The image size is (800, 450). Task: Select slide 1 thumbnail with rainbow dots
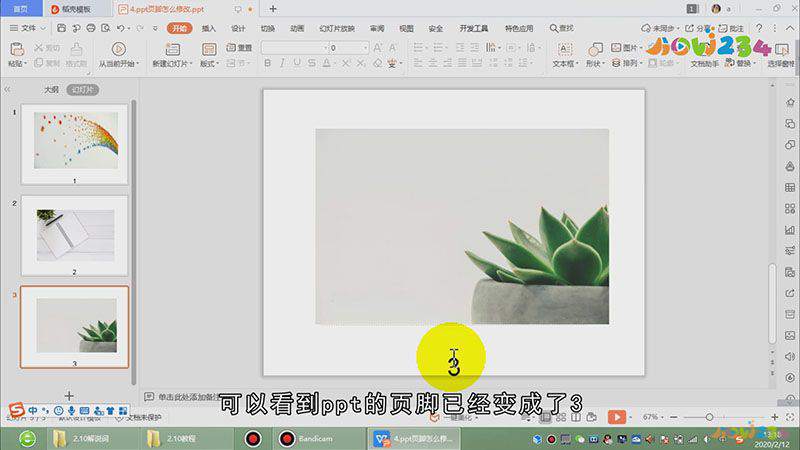point(75,144)
